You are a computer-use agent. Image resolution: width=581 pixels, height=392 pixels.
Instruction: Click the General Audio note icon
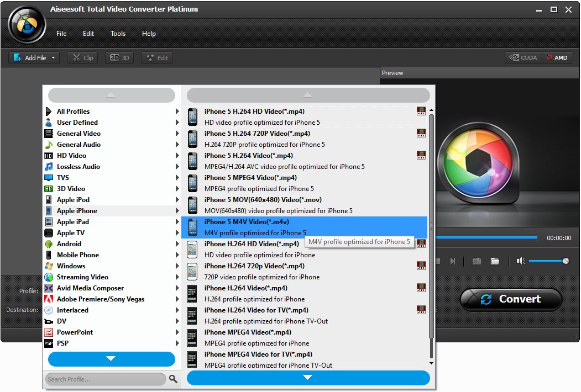click(49, 145)
